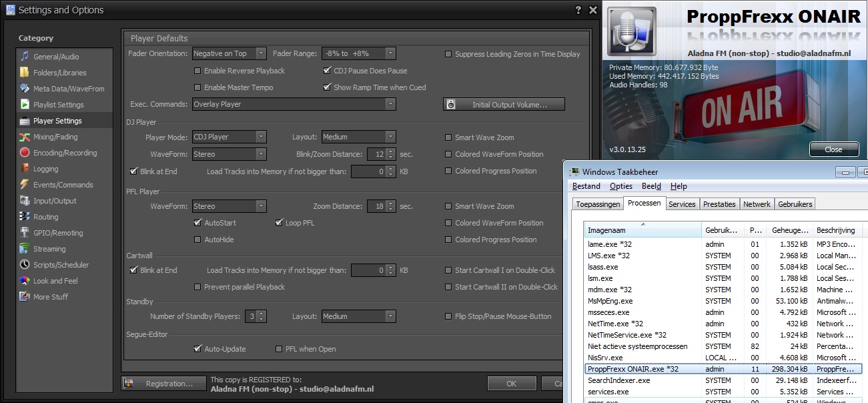Open the PFL Player WaveForm dropdown
Viewport: 868px width, 403px height.
(230, 206)
